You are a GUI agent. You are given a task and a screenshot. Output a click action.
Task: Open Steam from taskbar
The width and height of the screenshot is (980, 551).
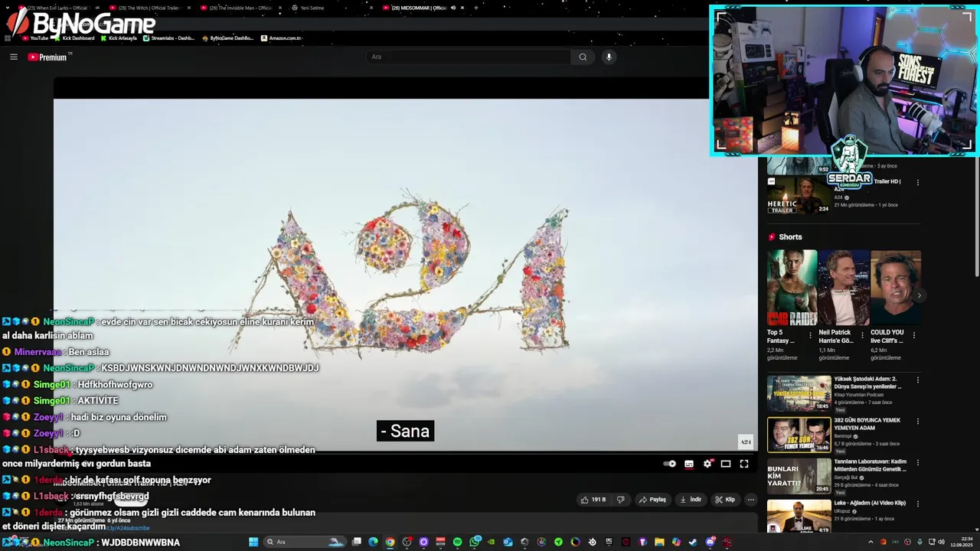(x=693, y=542)
